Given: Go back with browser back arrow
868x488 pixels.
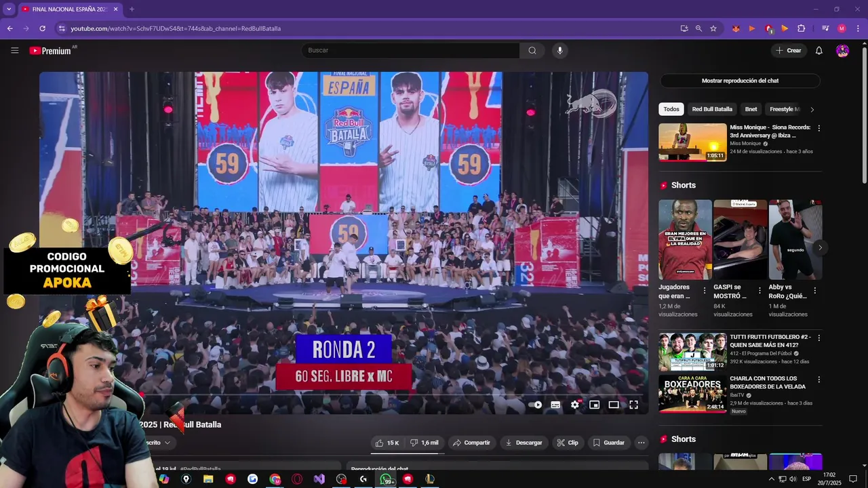Looking at the screenshot, I should coord(9,28).
